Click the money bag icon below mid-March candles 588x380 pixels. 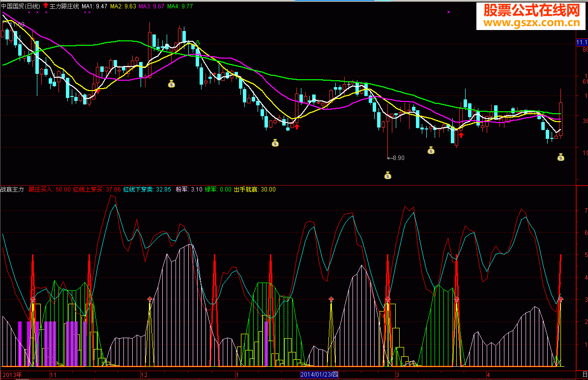(x=431, y=150)
